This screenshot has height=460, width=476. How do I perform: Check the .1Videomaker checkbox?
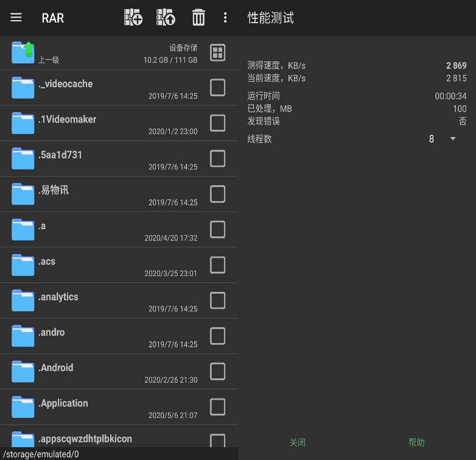[218, 123]
